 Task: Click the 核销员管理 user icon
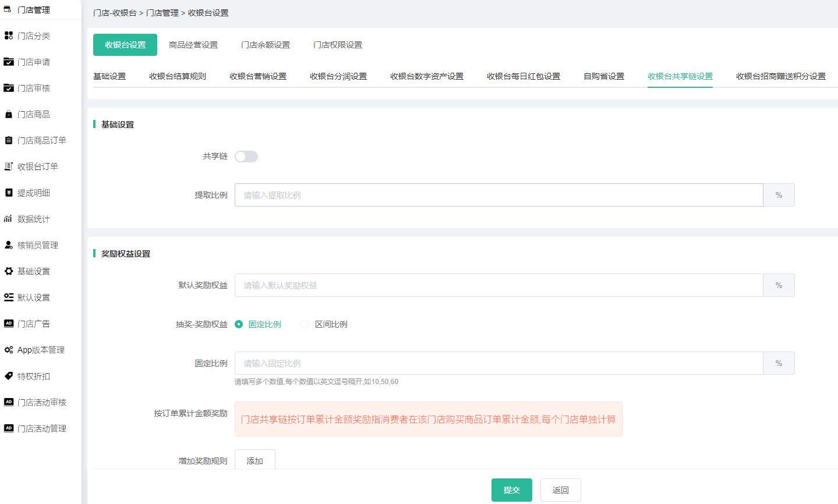(x=9, y=245)
